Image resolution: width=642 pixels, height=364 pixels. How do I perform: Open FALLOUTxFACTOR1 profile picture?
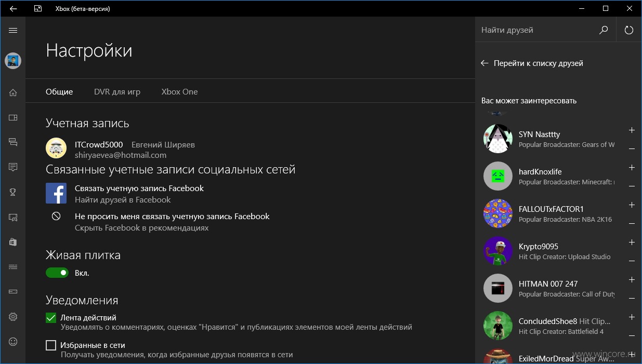(x=498, y=213)
